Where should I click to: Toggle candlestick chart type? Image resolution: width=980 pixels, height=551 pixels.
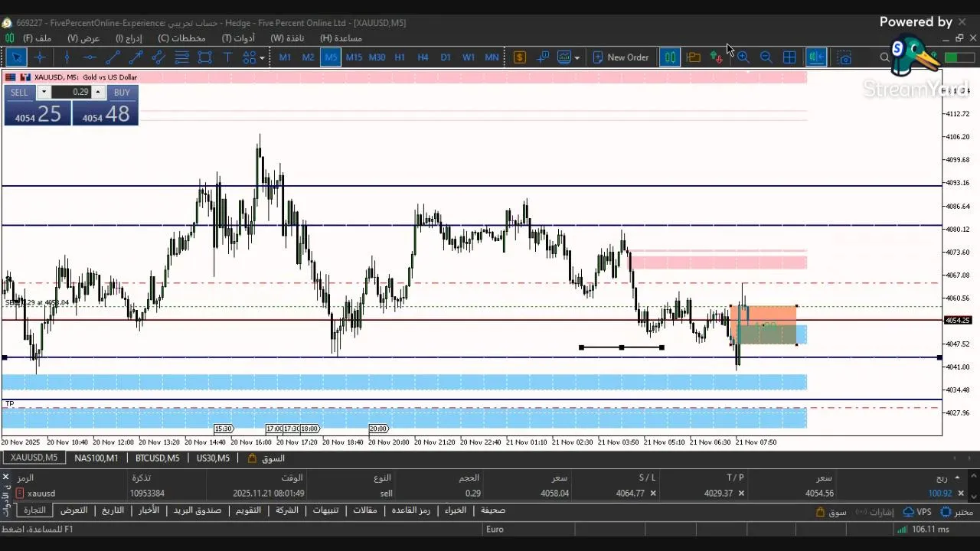point(670,57)
